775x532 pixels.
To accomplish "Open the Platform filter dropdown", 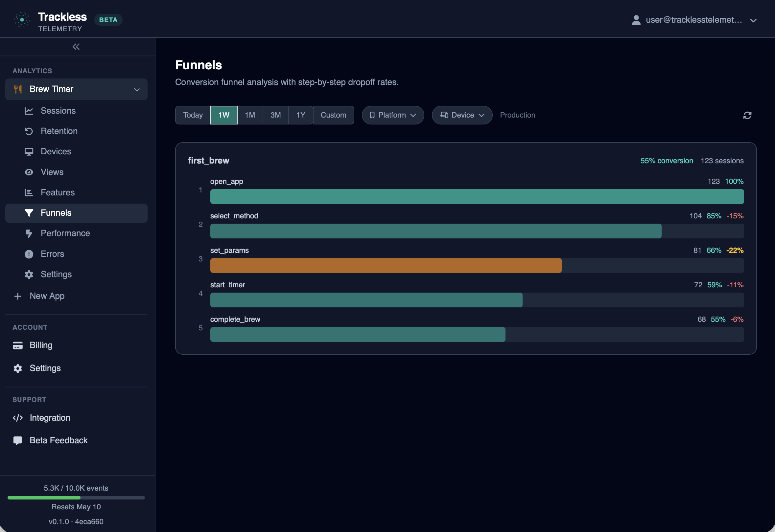I will click(393, 115).
